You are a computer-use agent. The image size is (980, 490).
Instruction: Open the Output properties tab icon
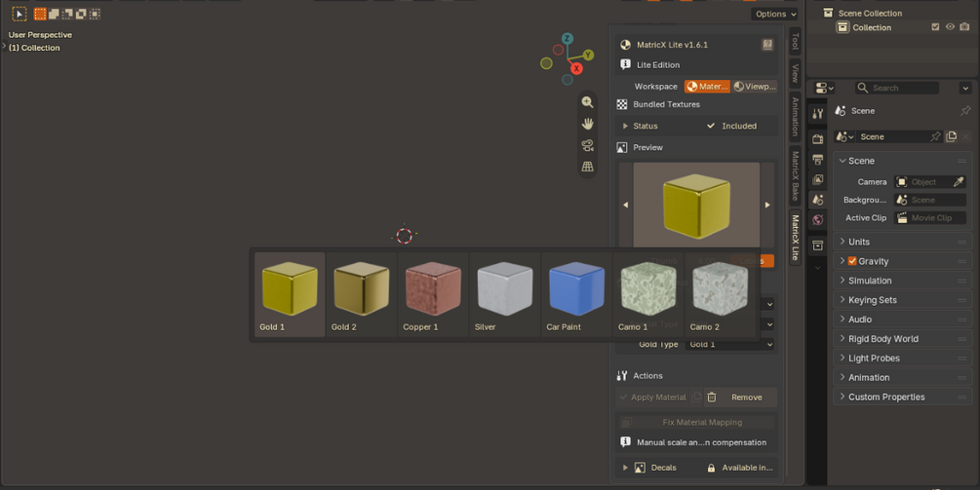click(817, 160)
